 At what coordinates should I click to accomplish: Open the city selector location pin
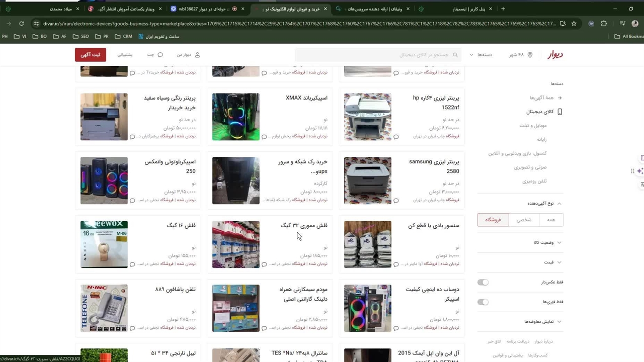(x=530, y=55)
